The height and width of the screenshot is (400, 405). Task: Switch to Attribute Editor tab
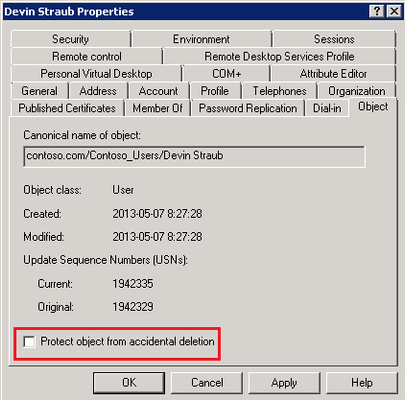click(333, 74)
